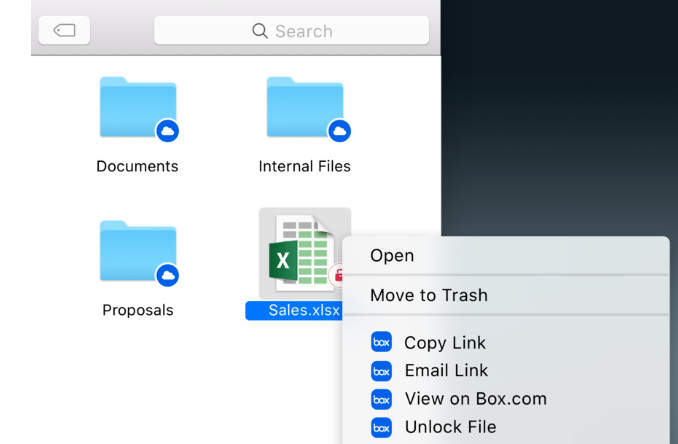The image size is (678, 444).
Task: Click the cloud badge on Documents folder
Action: (167, 130)
